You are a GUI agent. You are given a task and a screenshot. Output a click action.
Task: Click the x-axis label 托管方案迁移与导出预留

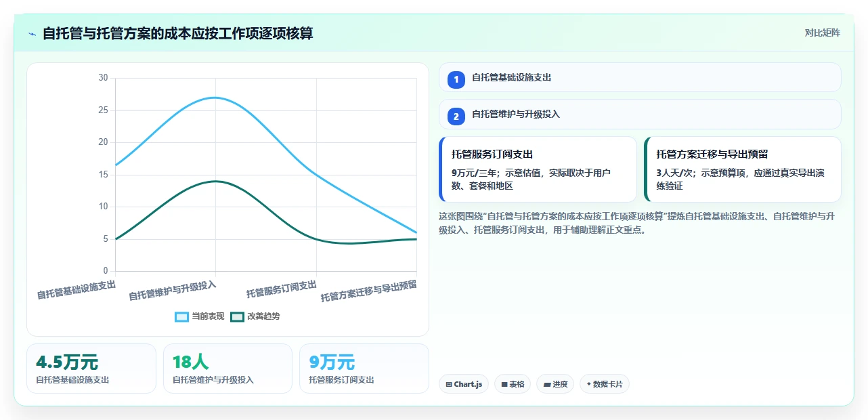(x=369, y=291)
